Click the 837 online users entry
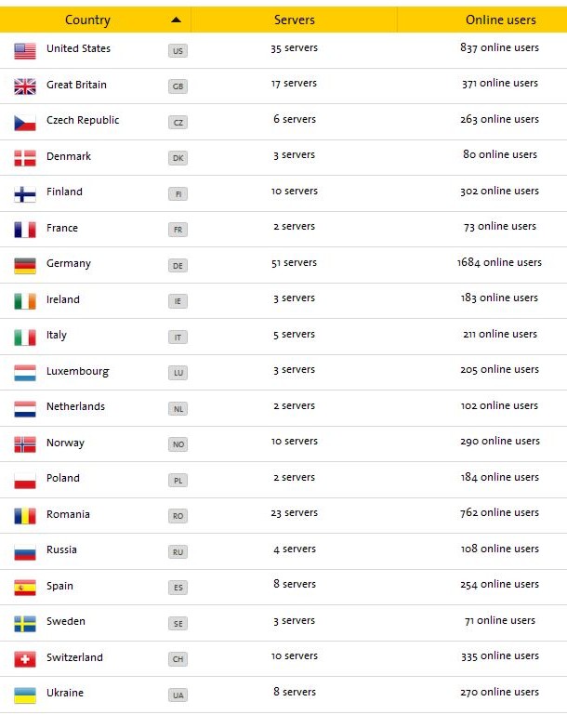This screenshot has width=567, height=728. pos(500,47)
